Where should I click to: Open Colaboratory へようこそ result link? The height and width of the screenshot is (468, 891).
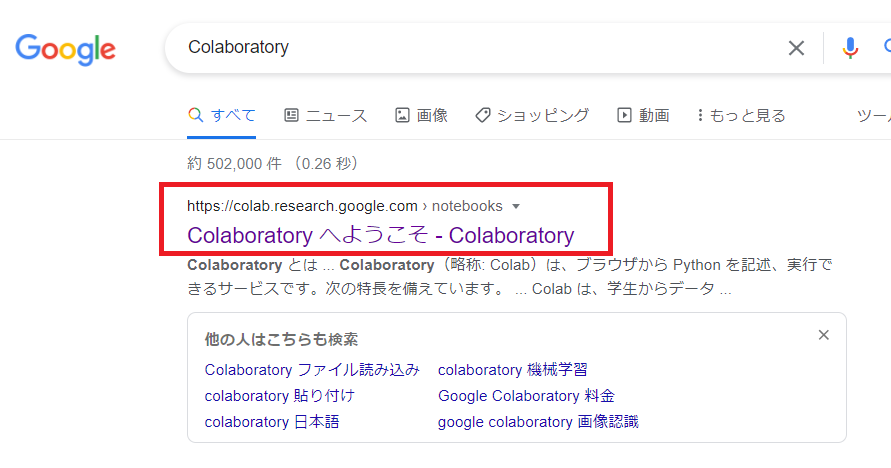pos(380,236)
